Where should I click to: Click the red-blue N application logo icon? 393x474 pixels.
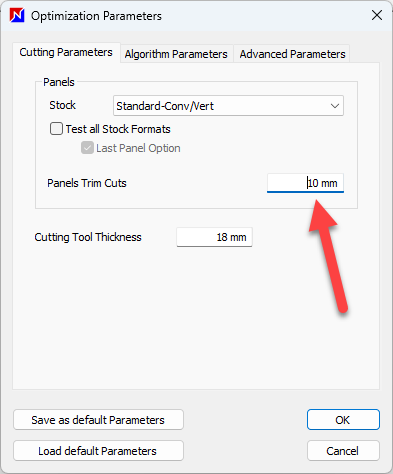click(17, 15)
